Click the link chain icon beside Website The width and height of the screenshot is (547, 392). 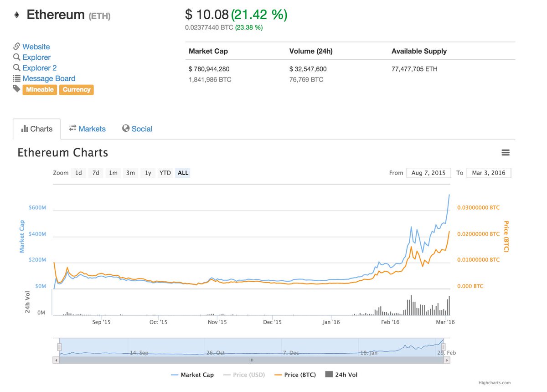(x=16, y=46)
